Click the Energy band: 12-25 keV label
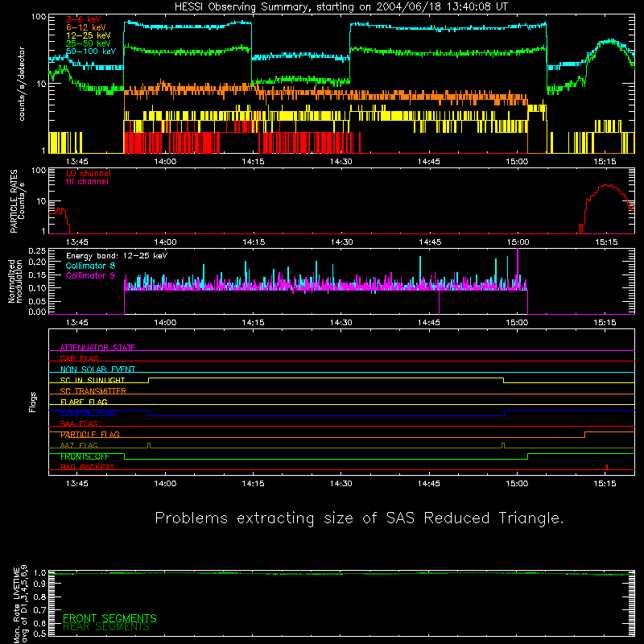 (x=116, y=256)
